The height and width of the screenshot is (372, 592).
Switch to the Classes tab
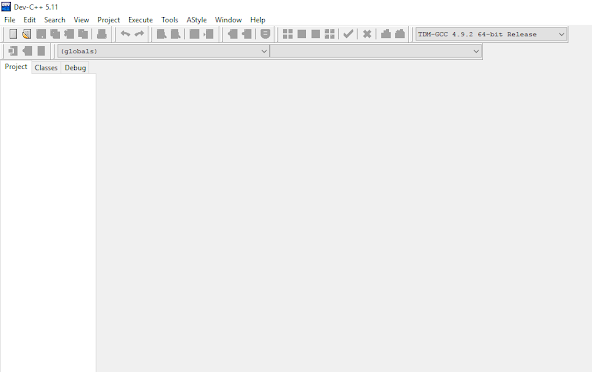46,68
